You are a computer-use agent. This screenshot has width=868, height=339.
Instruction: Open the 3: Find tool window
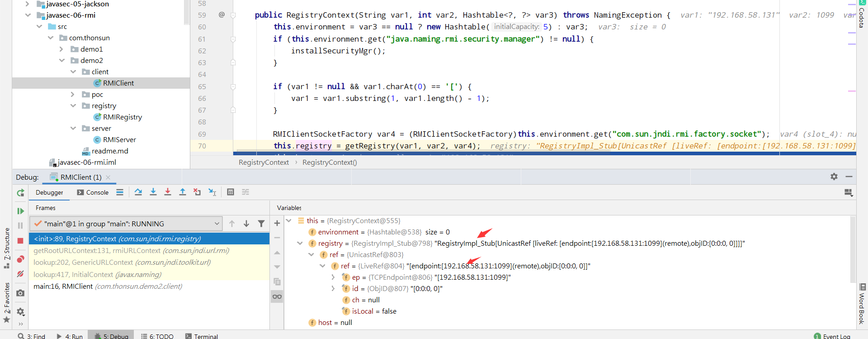32,336
